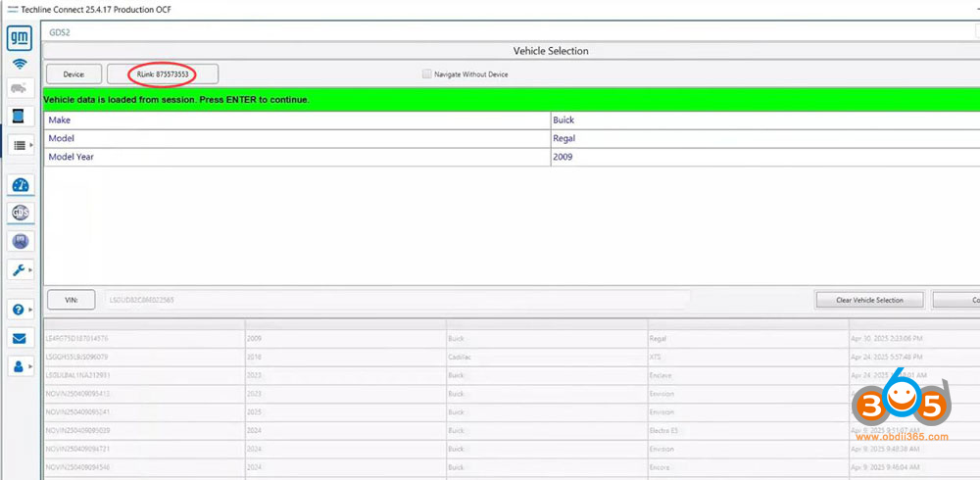Select the blue device module icon
The image size is (980, 480).
point(20,116)
